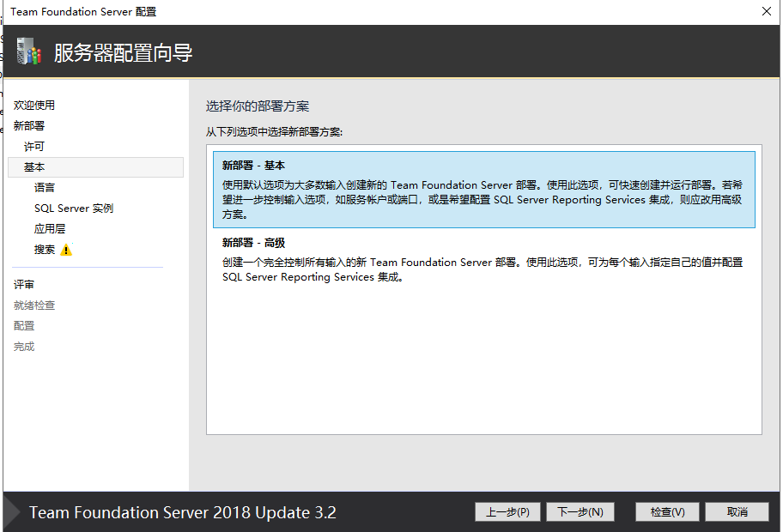
Task: Open the SQL Server 实例 step
Action: (x=74, y=209)
